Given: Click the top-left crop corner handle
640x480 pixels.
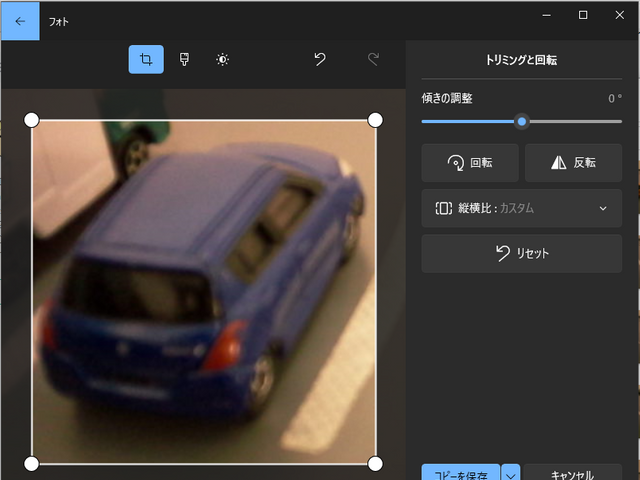Looking at the screenshot, I should pos(31,120).
